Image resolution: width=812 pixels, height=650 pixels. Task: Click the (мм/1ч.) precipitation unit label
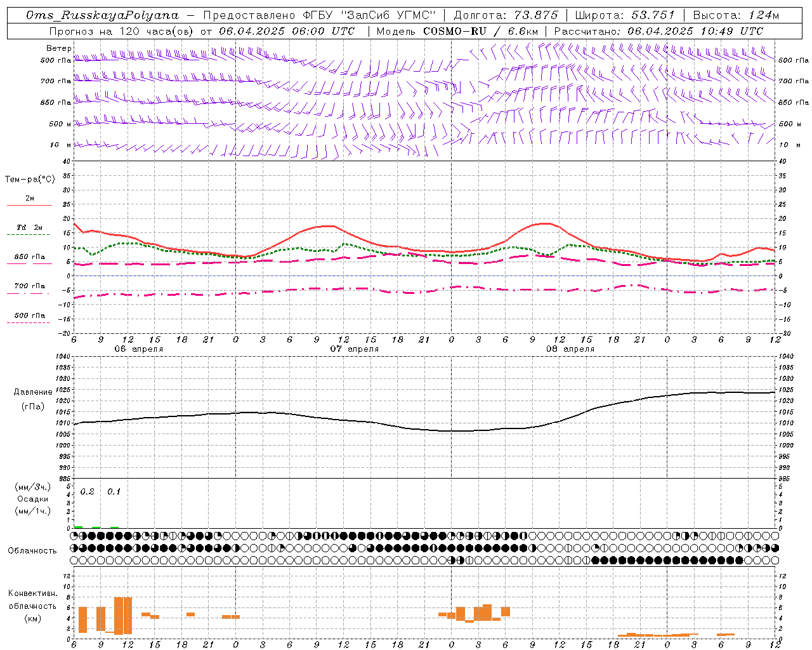32,511
